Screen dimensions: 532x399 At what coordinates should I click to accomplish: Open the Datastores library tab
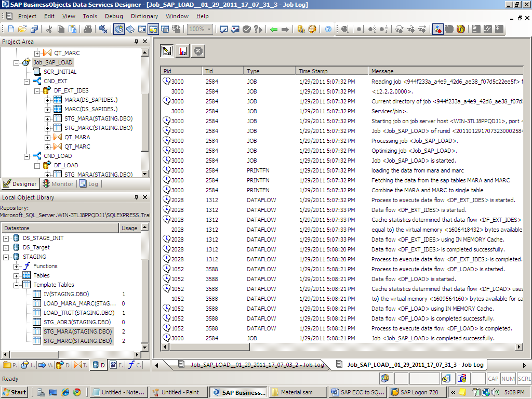[98, 365]
